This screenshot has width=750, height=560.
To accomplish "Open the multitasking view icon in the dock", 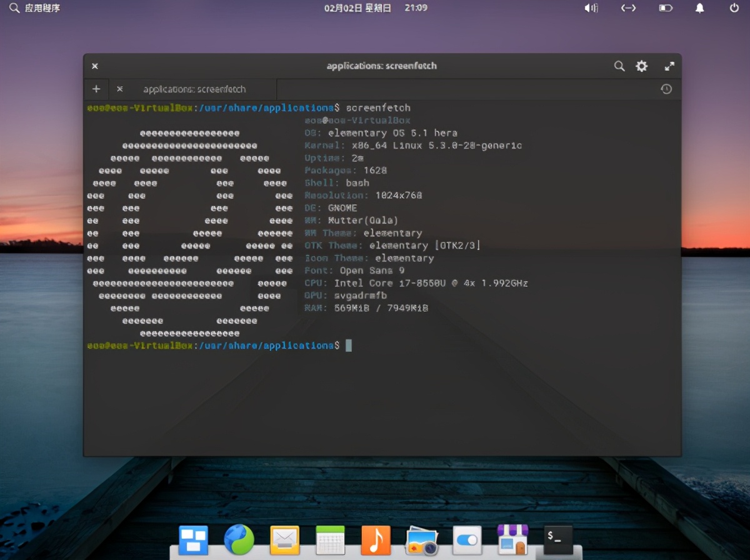I will (x=192, y=538).
